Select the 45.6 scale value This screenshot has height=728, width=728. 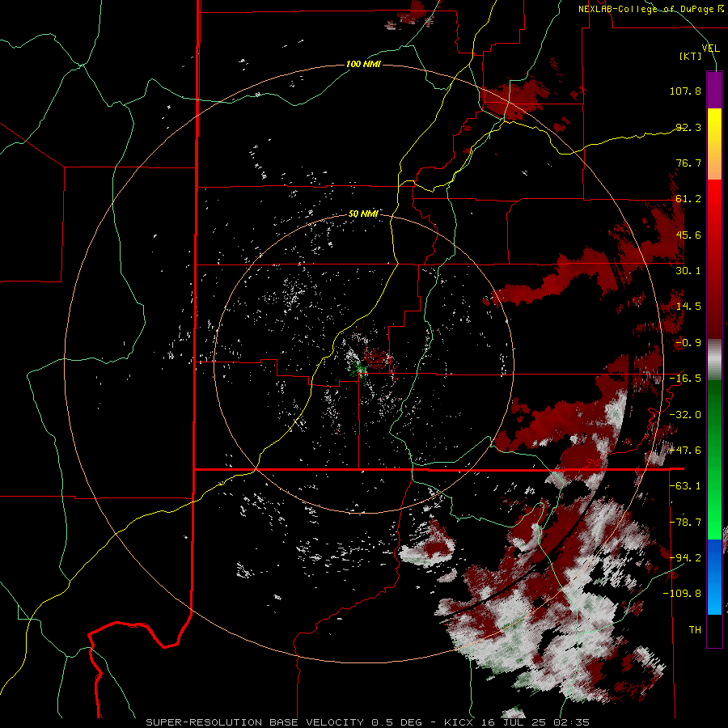(688, 235)
